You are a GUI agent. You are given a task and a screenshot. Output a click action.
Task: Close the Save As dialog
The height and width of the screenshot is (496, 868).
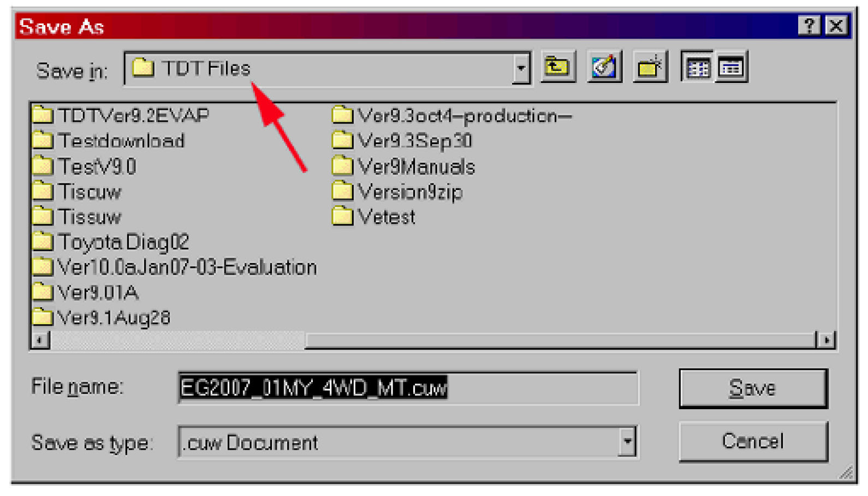pos(836,26)
